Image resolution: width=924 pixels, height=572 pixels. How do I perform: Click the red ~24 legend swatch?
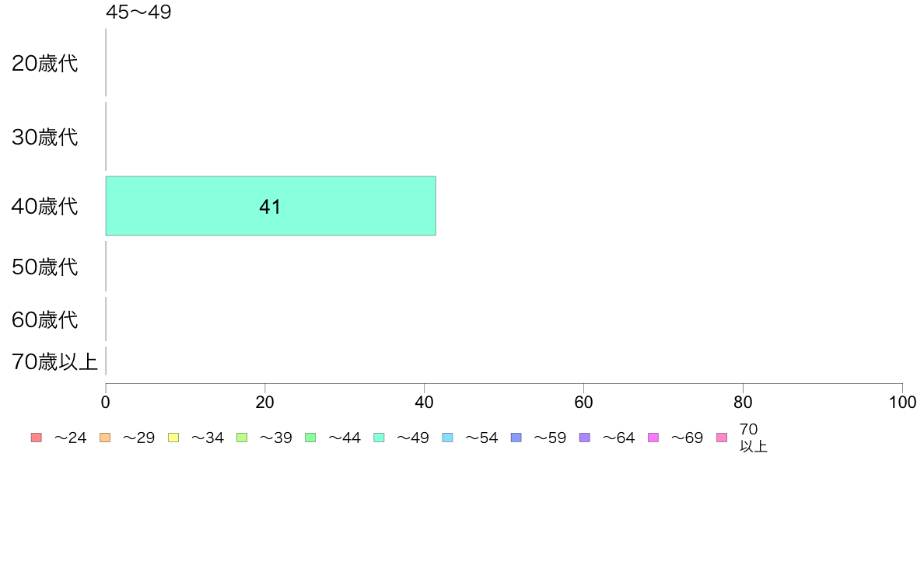(x=37, y=438)
